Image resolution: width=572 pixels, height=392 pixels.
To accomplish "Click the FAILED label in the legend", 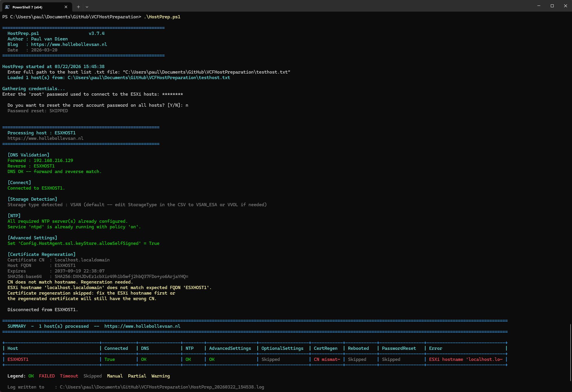I will tap(47, 376).
